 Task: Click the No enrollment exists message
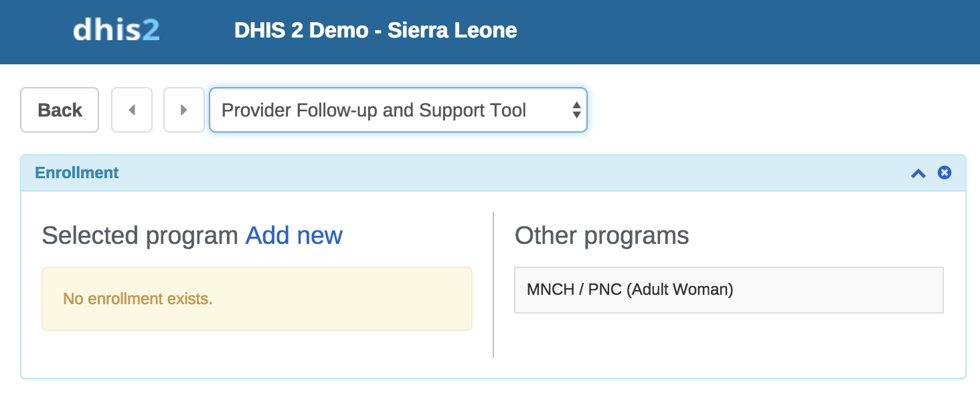138,299
